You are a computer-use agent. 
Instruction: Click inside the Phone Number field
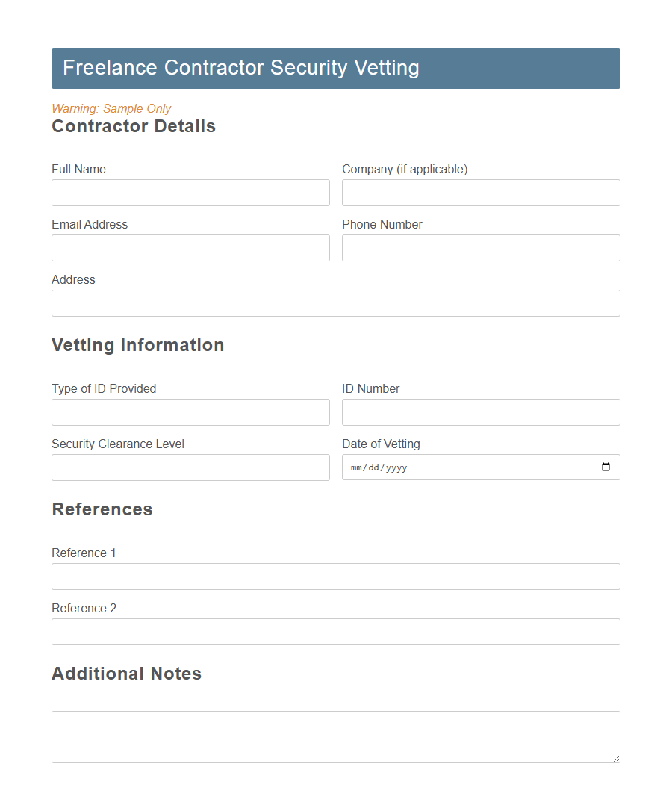480,248
